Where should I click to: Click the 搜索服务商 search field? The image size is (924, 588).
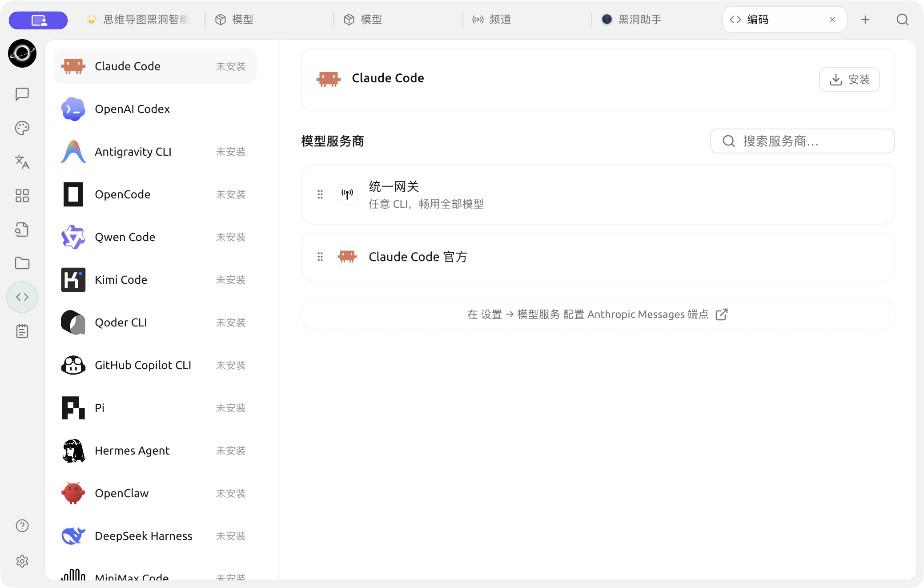click(802, 141)
